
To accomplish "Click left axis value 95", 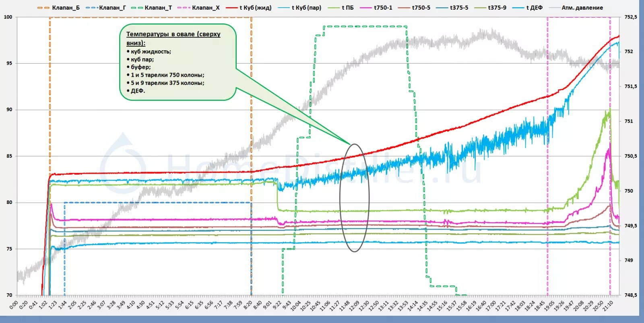I will pos(9,63).
